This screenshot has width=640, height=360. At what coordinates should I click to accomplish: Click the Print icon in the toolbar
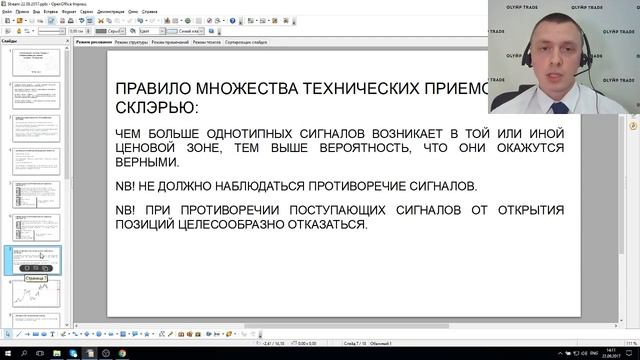pos(71,20)
